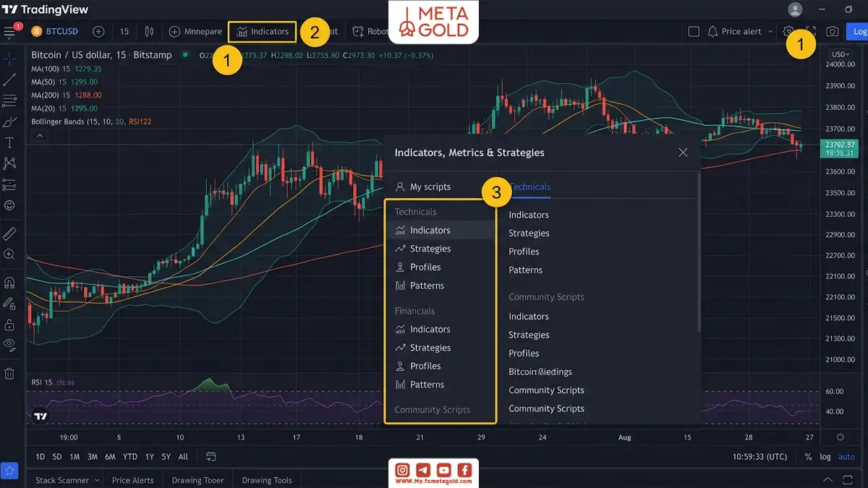Toggle stay in drawing mode pencil-lock

click(x=9, y=304)
